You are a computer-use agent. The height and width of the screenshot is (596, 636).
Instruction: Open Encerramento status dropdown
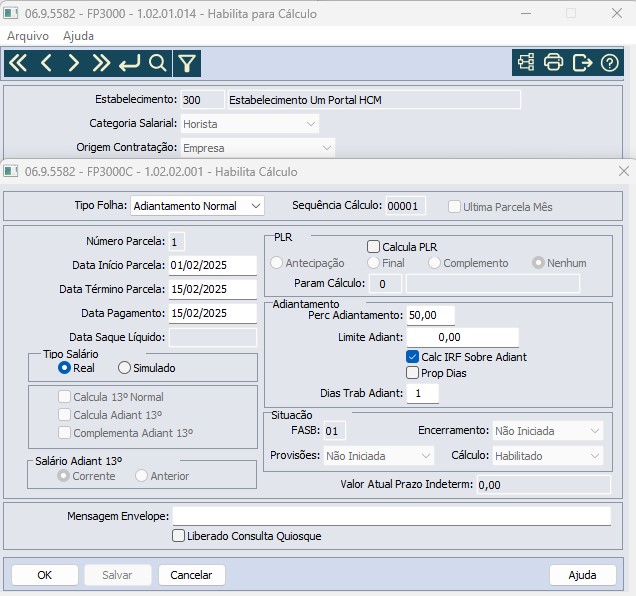548,430
